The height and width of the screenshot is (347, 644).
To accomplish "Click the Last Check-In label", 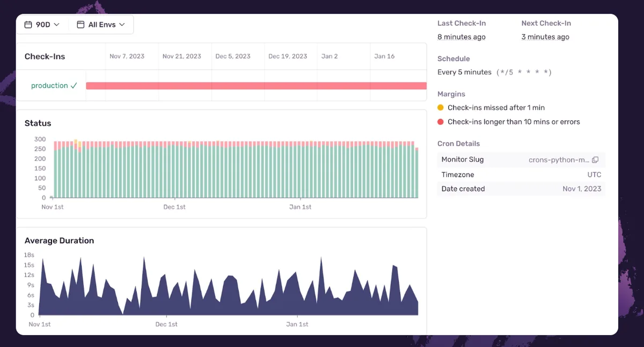I will [x=462, y=23].
